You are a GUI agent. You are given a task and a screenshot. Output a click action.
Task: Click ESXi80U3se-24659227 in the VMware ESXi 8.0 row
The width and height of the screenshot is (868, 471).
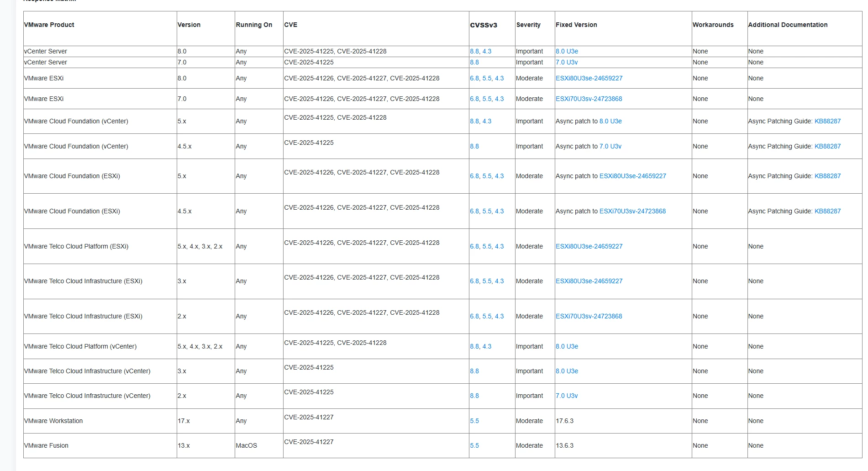coord(589,78)
